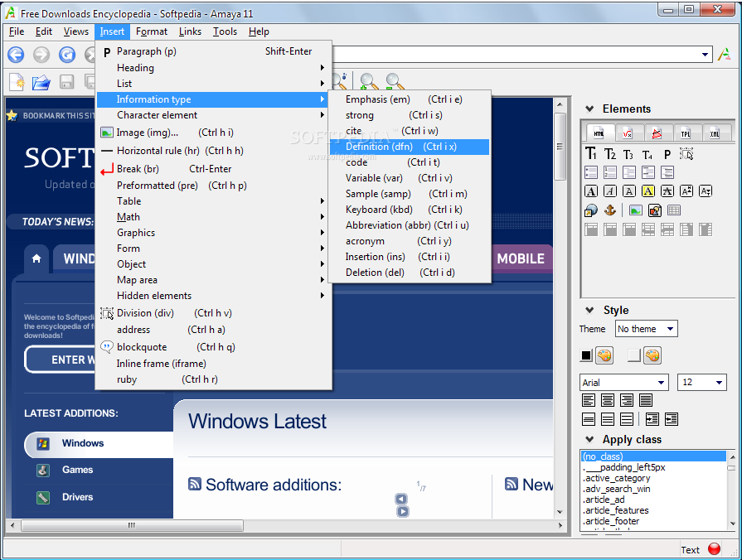Click the Zoom in magnifier icon

[369, 81]
